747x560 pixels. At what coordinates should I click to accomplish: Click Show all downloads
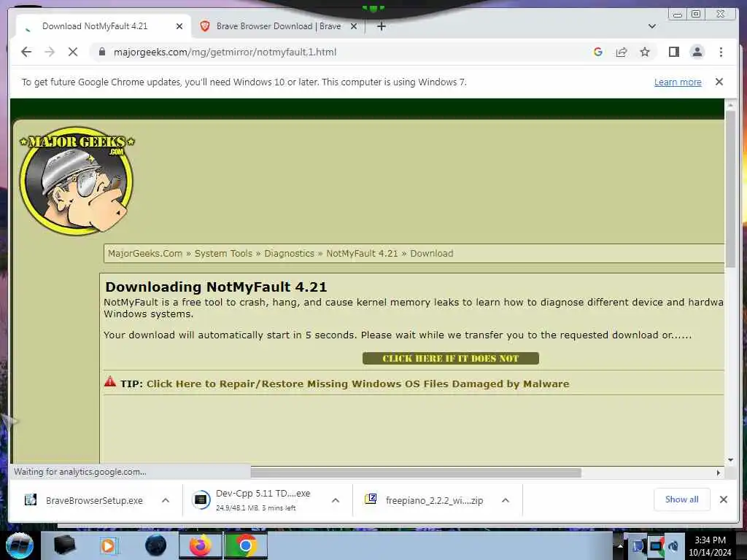point(682,499)
